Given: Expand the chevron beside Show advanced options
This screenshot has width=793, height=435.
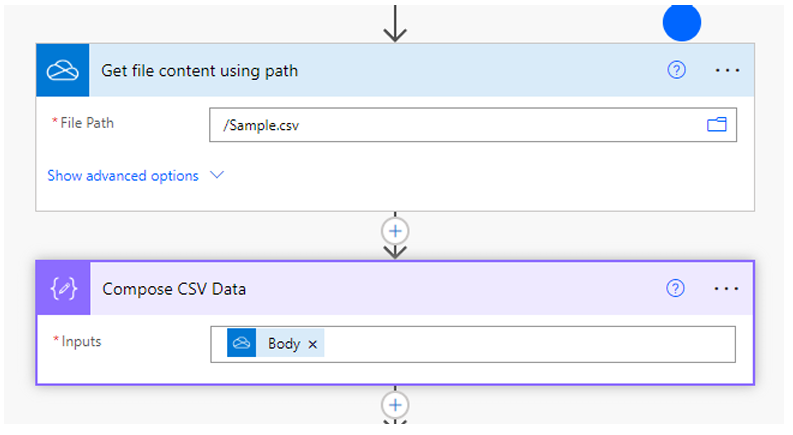Looking at the screenshot, I should tap(217, 175).
